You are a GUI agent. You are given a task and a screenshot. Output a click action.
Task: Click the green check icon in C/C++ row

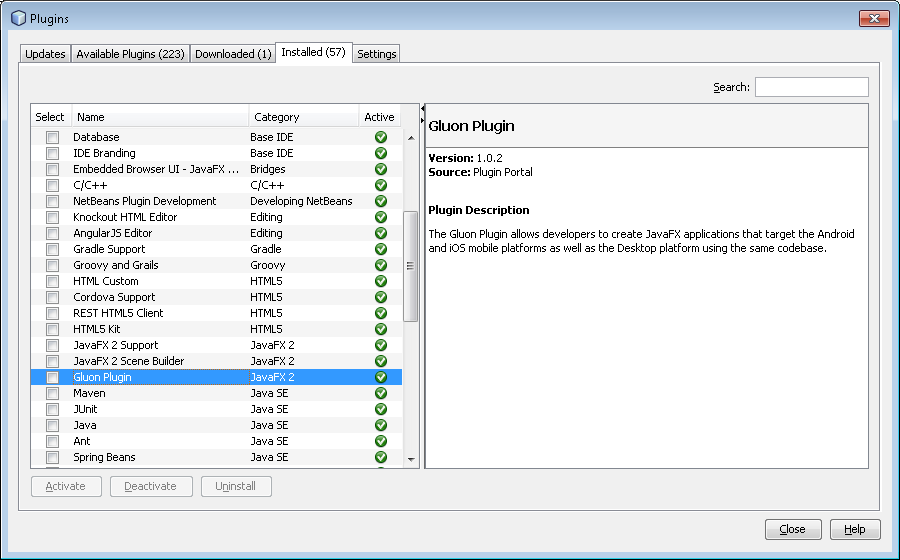click(x=381, y=185)
